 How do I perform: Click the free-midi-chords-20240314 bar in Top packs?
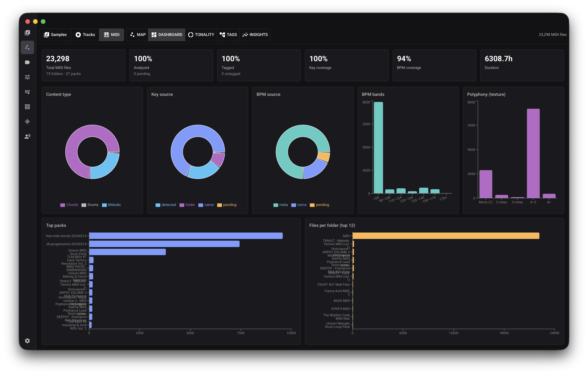pyautogui.click(x=186, y=236)
